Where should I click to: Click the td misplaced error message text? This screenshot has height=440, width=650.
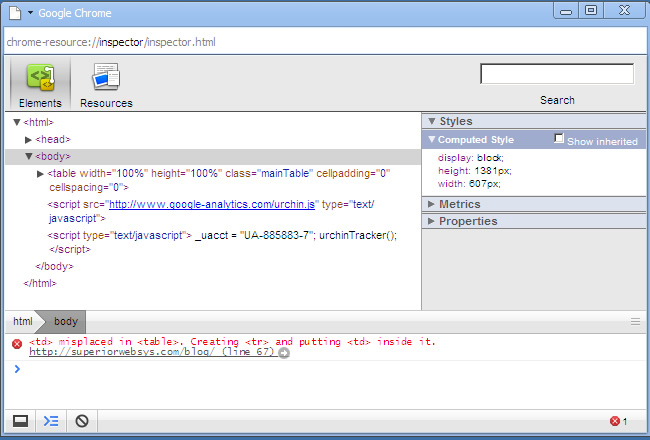coord(232,342)
